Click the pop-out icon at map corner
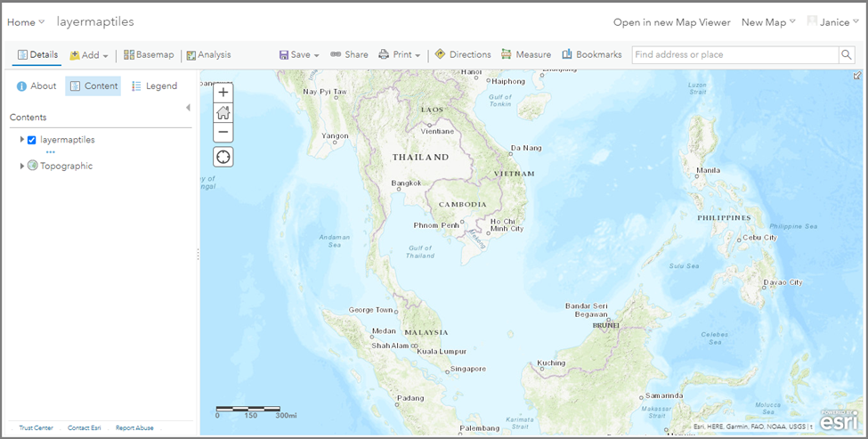The width and height of the screenshot is (868, 439). click(857, 76)
